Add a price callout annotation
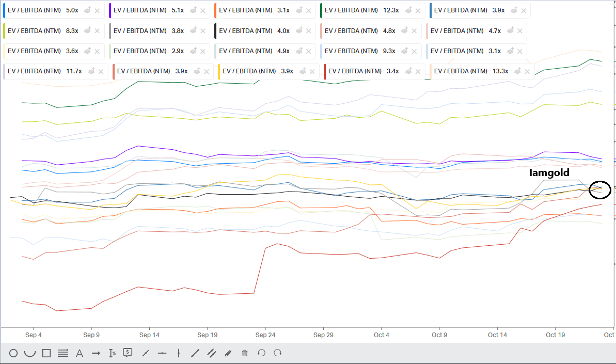Viewport: 616px width, 364px height. [128, 353]
